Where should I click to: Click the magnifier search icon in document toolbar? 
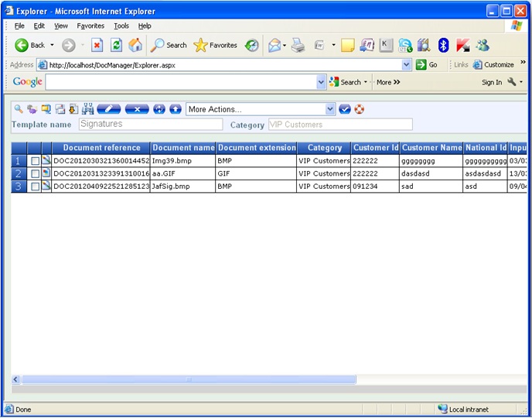tap(19, 109)
